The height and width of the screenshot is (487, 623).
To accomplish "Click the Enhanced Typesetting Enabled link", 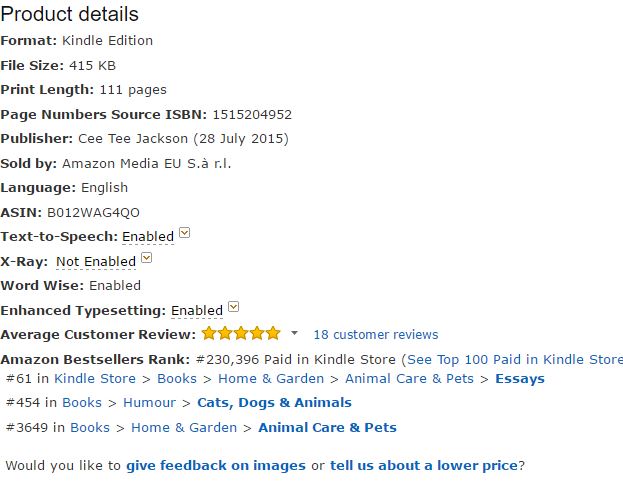I will [x=197, y=310].
